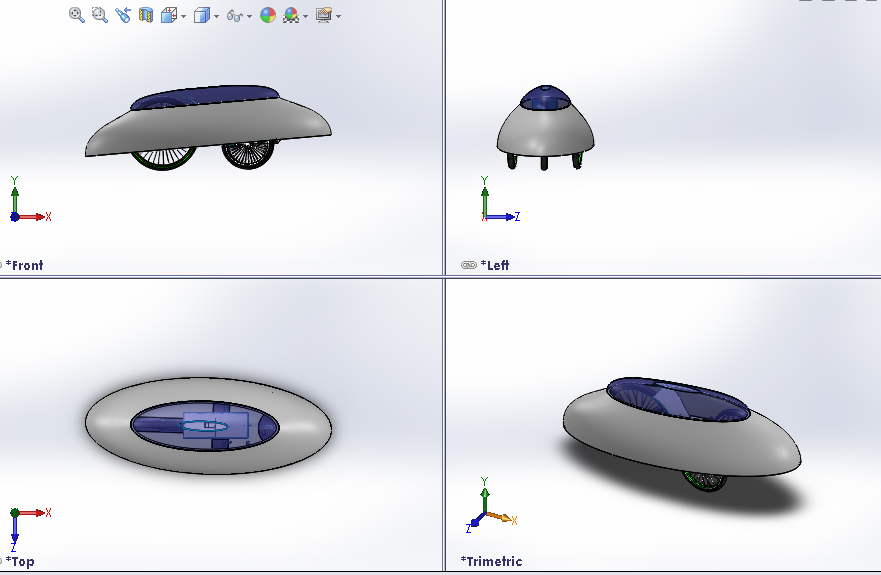881x575 pixels.
Task: Click the Zoom to Fit icon
Action: tap(77, 15)
